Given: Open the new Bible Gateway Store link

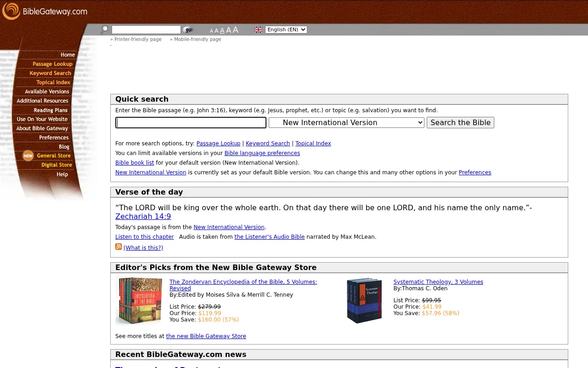Looking at the screenshot, I should (x=206, y=336).
